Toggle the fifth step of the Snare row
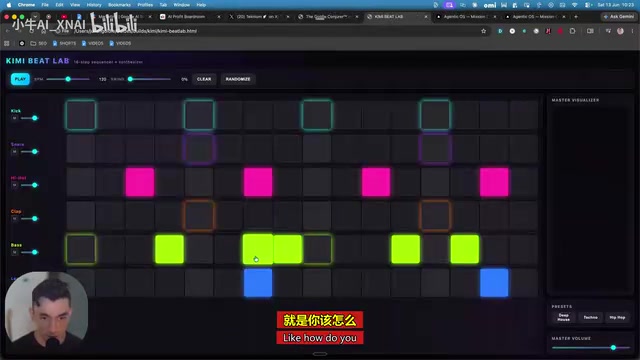 [x=199, y=149]
